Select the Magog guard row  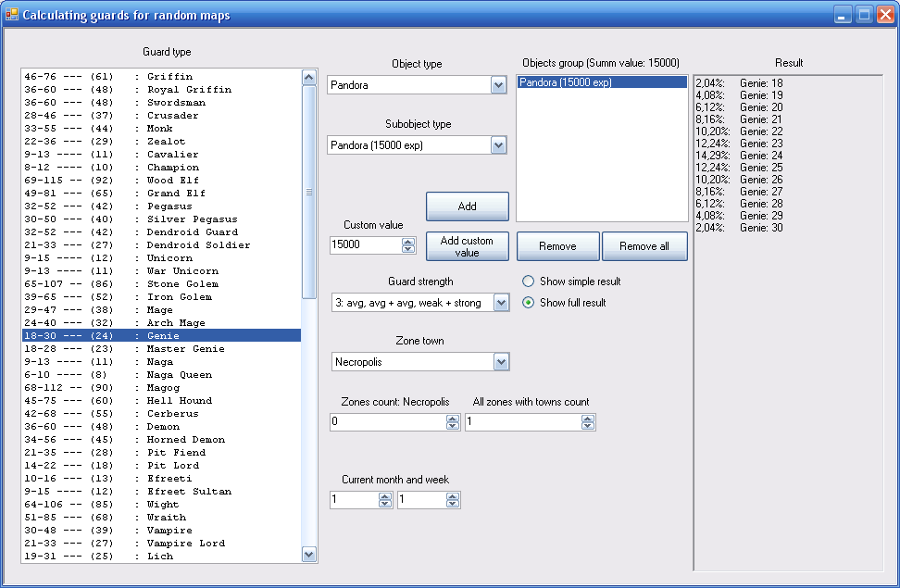click(x=161, y=388)
